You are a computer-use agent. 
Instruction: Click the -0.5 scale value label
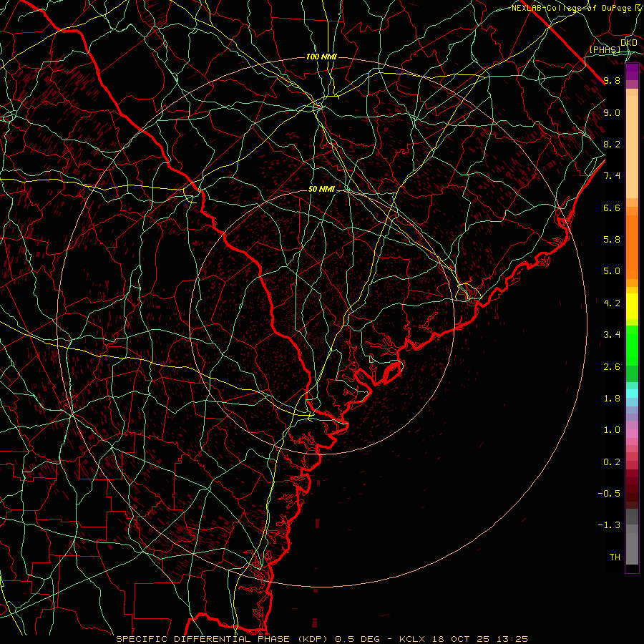pyautogui.click(x=609, y=494)
